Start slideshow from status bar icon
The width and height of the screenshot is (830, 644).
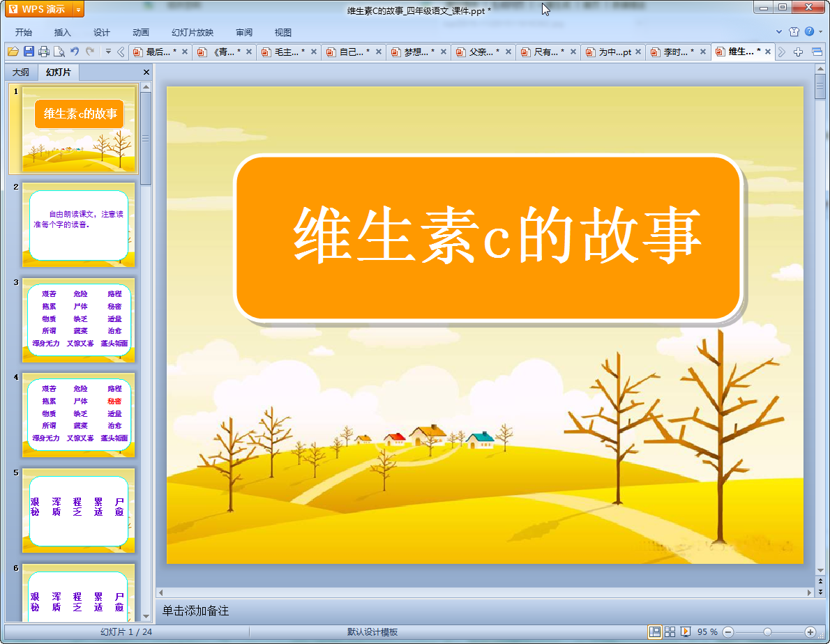pyautogui.click(x=686, y=631)
